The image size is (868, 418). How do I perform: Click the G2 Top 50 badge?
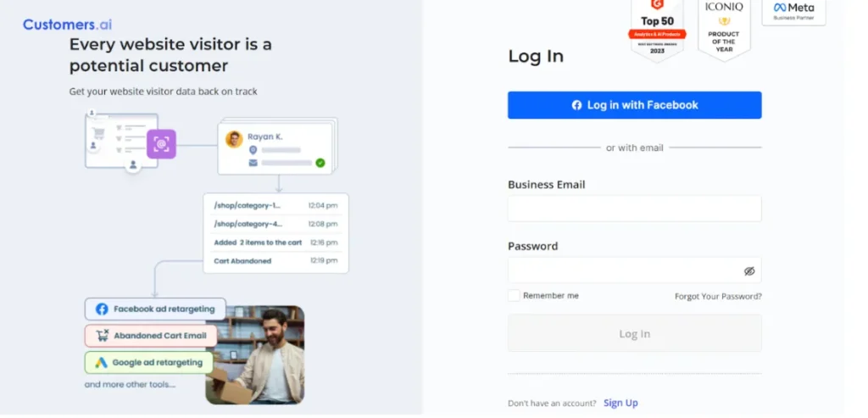(657, 29)
